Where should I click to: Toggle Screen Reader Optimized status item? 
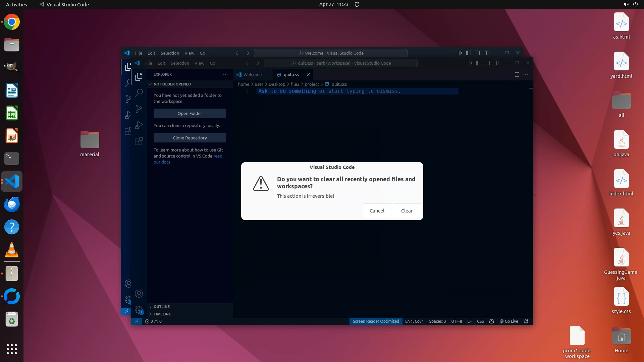(x=376, y=321)
